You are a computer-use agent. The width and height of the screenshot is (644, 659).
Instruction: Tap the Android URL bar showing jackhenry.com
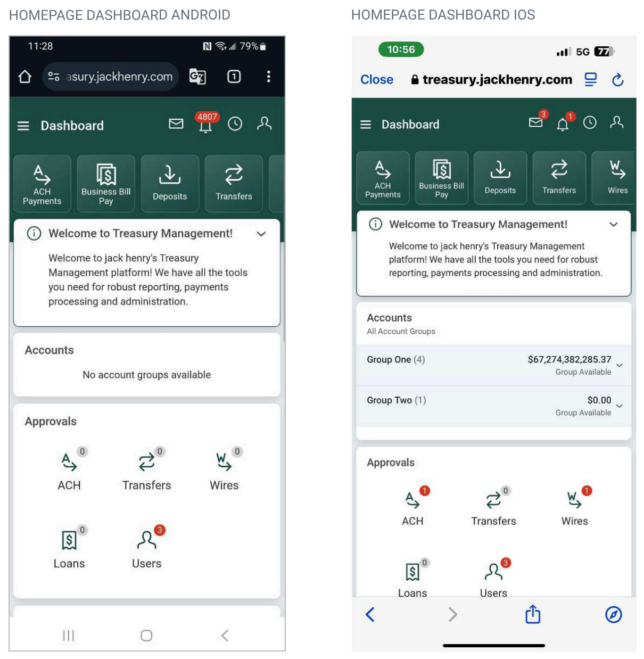click(110, 77)
